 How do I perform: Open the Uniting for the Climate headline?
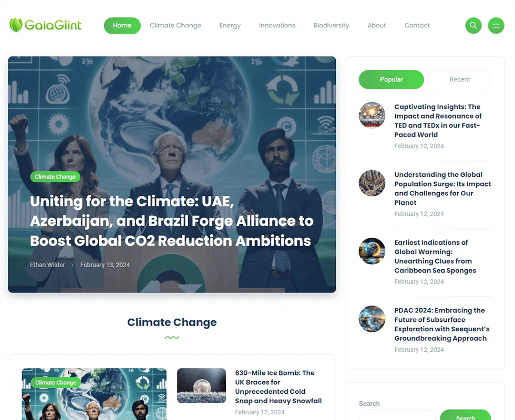(171, 221)
